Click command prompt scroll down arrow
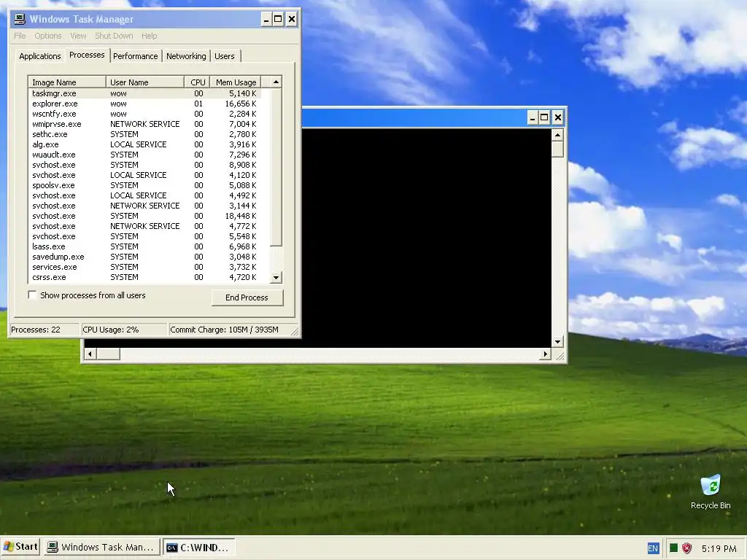747x560 pixels. (557, 341)
